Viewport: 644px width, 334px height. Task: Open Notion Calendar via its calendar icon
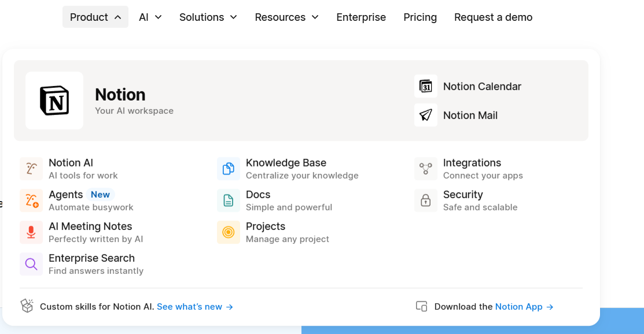[425, 86]
